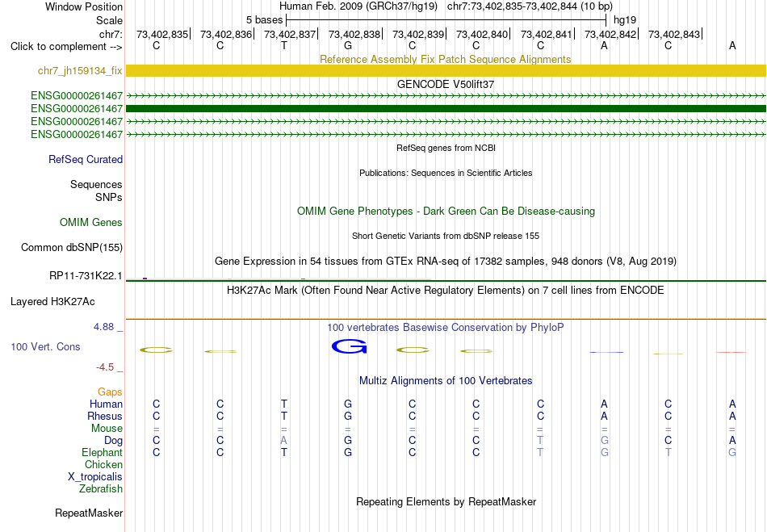Click the Dog alignment row label
Screen dimensions: 767x532
[113, 441]
